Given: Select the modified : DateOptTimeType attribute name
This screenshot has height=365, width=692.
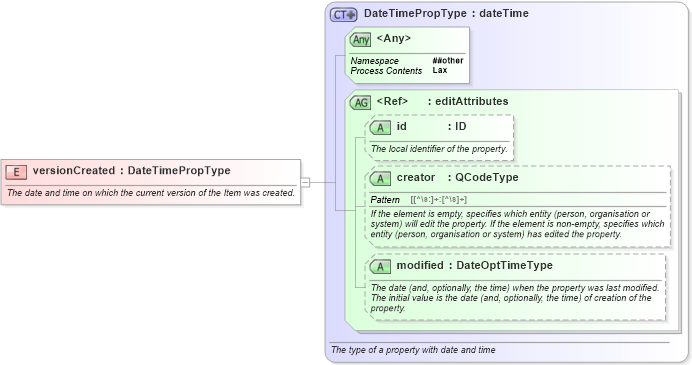Looking at the screenshot, I should coord(474,265).
